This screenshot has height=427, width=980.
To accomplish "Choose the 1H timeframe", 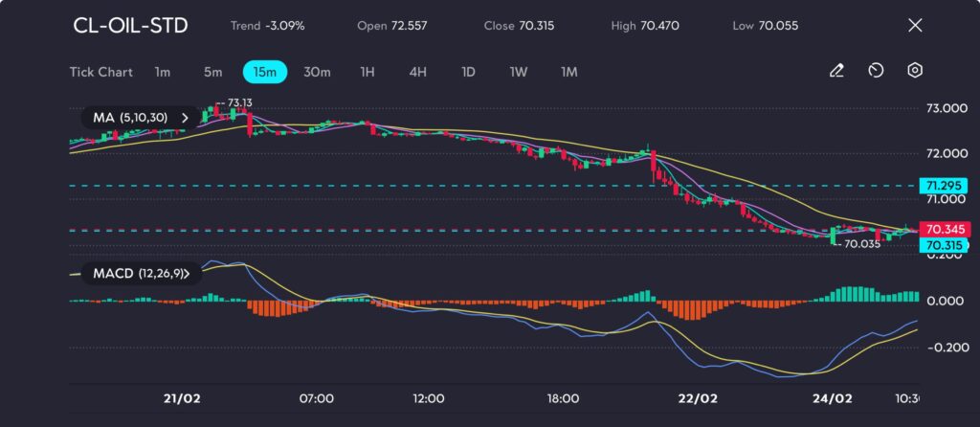I will (367, 72).
